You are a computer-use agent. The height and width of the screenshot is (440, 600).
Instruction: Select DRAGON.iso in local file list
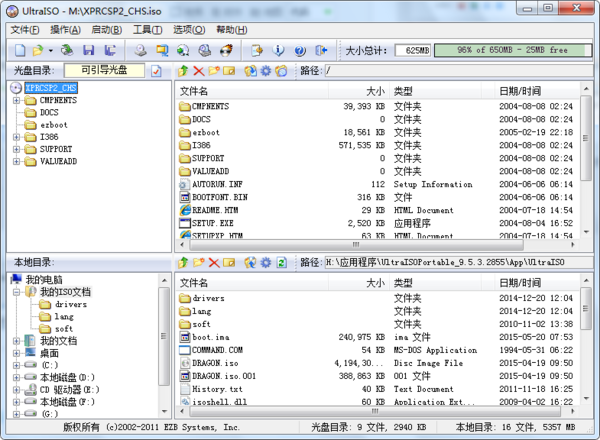[215, 363]
